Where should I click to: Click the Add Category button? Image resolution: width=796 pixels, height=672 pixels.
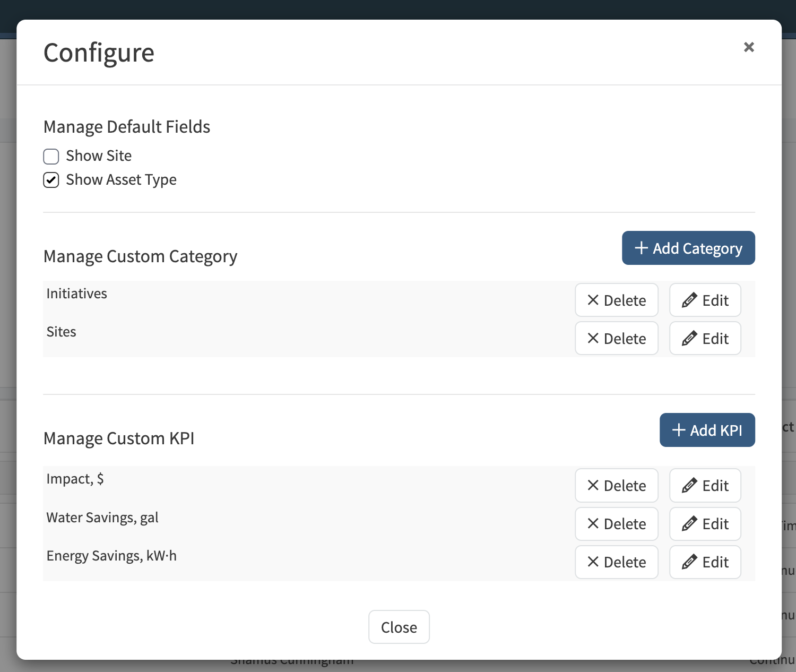point(688,248)
